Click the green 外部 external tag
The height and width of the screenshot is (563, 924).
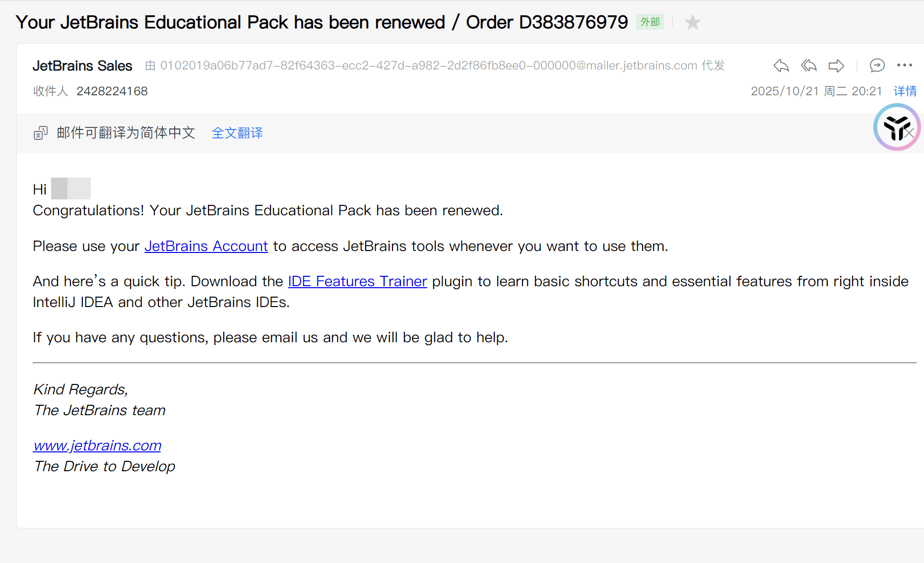tap(650, 22)
